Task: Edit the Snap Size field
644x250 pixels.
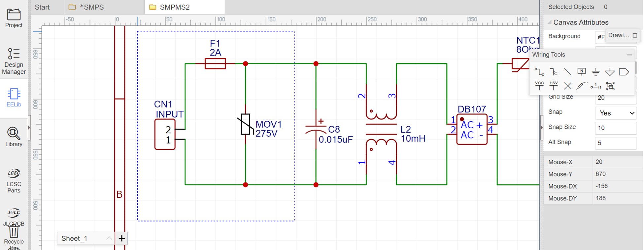Action: click(x=616, y=128)
